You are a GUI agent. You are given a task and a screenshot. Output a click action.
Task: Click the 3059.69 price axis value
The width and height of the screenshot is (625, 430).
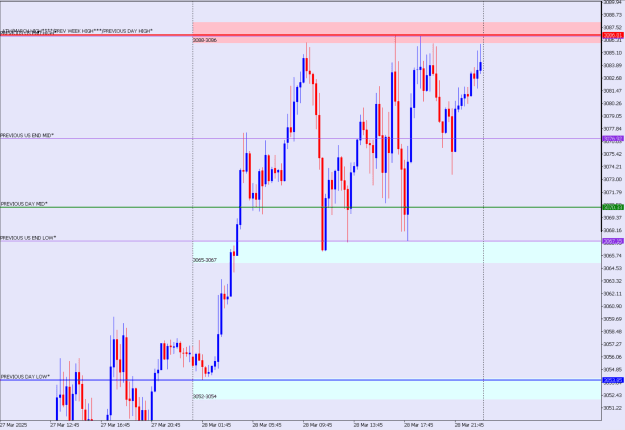click(613, 319)
